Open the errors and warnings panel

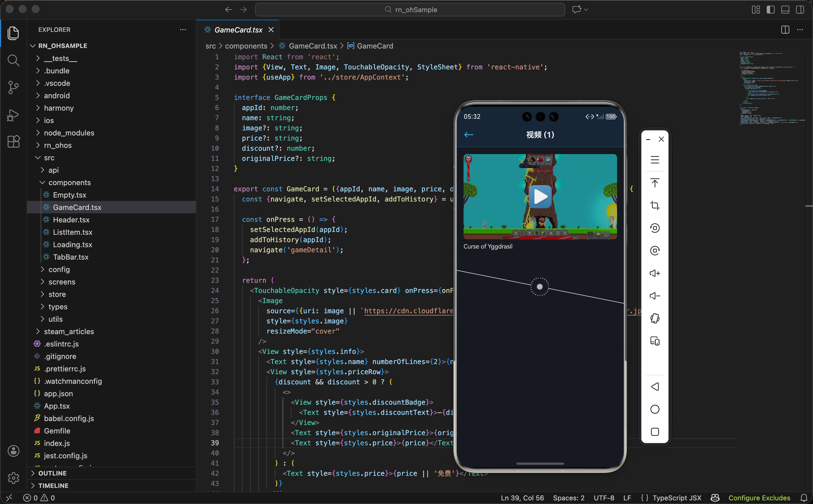point(39,498)
